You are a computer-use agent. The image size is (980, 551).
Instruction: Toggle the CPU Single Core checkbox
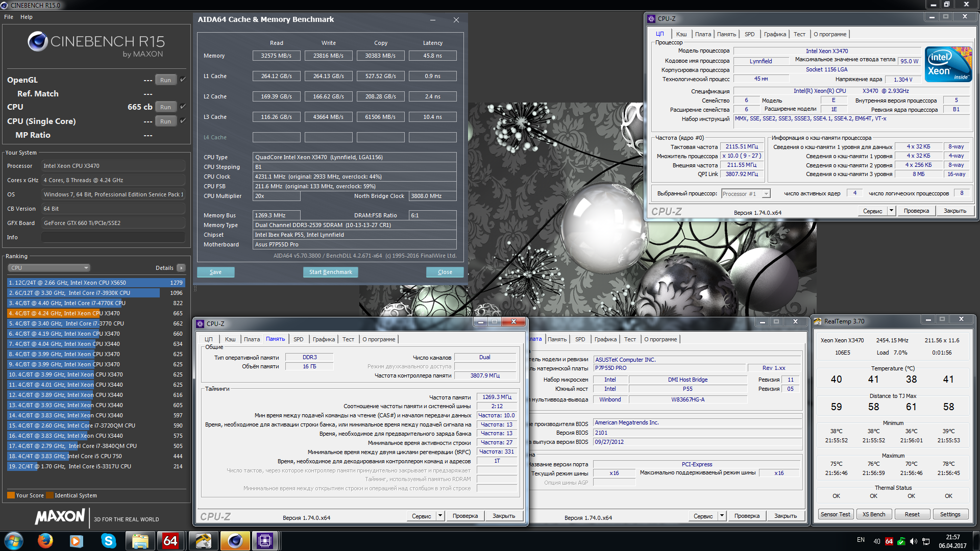(x=183, y=121)
